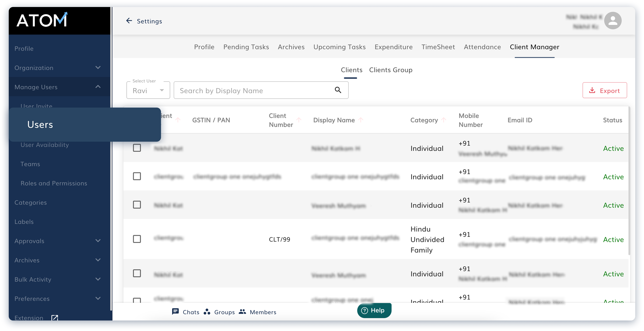Open the Select User dropdown
Image resolution: width=644 pixels, height=331 pixels.
point(148,90)
